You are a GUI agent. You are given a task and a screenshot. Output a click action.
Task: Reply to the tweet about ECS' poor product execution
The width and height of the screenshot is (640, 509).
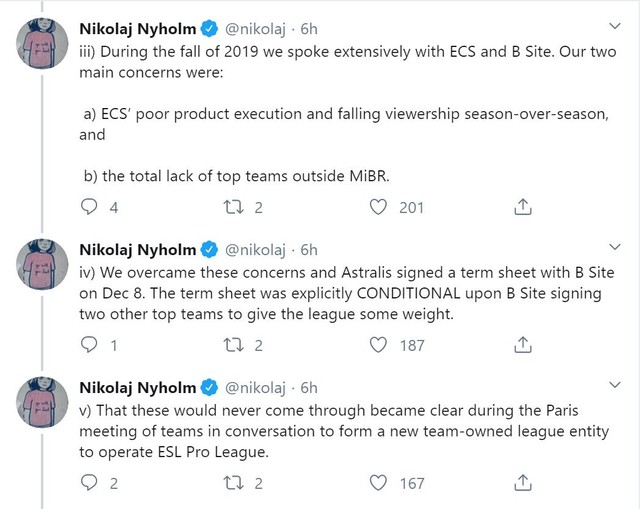click(89, 207)
